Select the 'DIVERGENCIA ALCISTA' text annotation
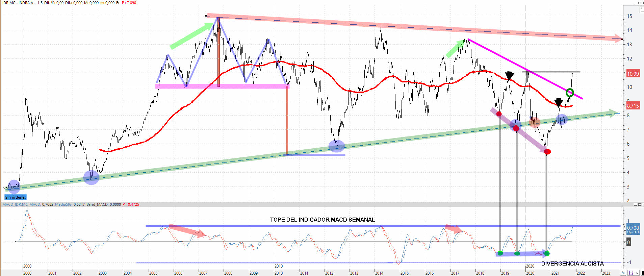This screenshot has height=276, width=644. (x=572, y=264)
